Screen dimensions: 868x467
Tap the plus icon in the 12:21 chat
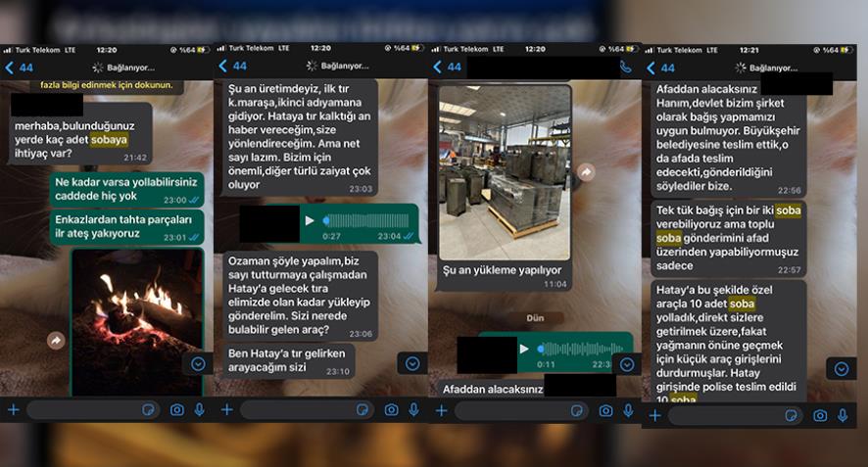[654, 415]
